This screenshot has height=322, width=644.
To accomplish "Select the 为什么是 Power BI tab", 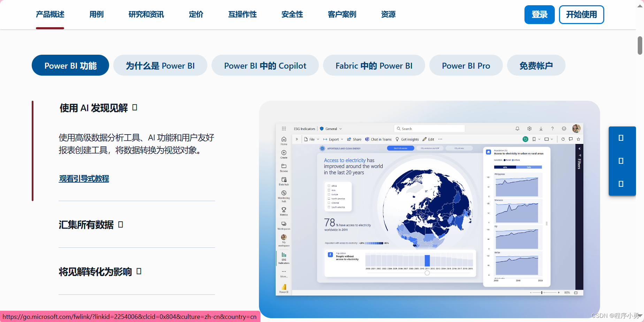I will coord(160,66).
